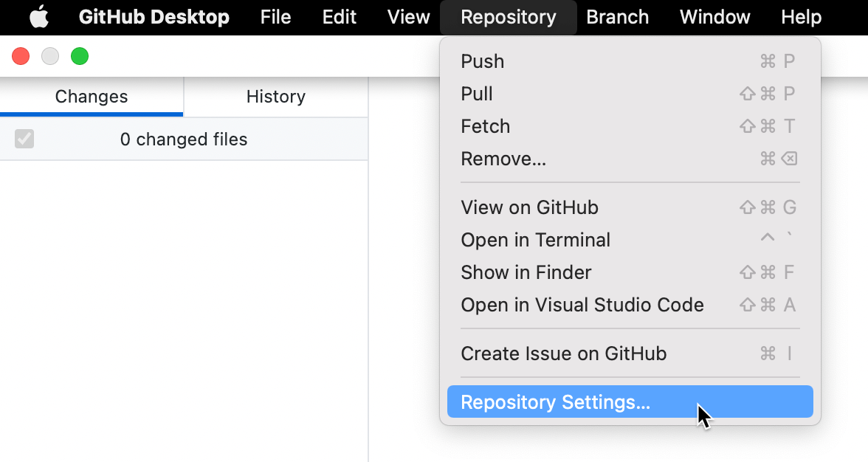
Task: Open the Window menu
Action: pos(714,17)
